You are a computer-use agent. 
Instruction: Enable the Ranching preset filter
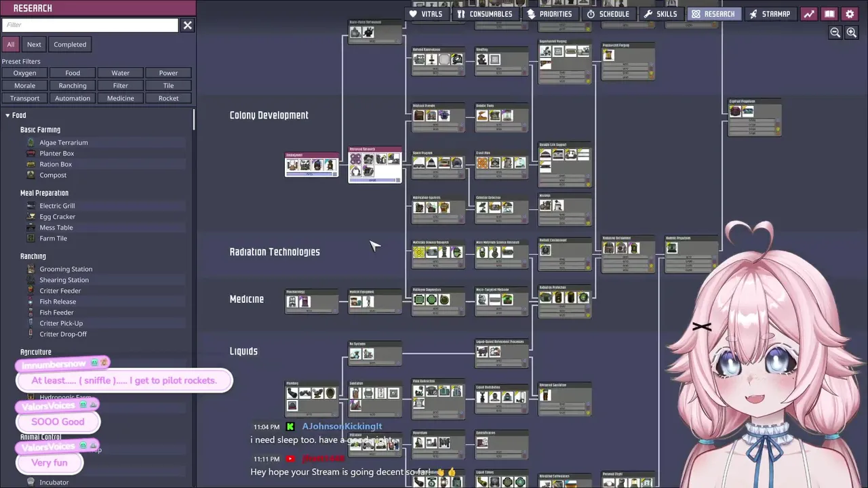coord(73,85)
